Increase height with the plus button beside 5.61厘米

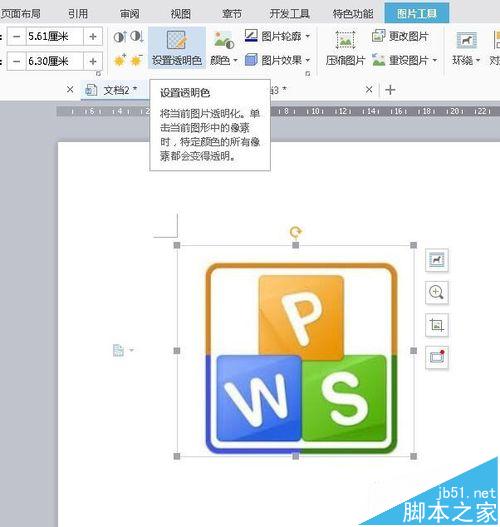click(93, 36)
